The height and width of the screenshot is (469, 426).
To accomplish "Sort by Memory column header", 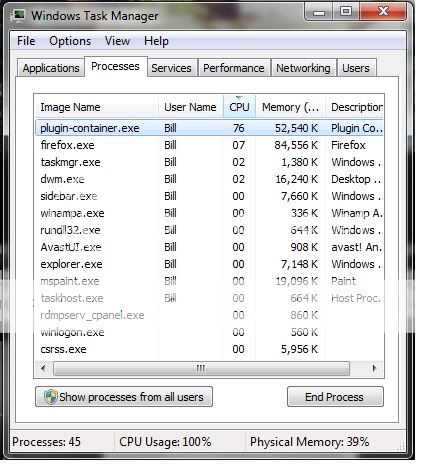I will click(x=290, y=107).
